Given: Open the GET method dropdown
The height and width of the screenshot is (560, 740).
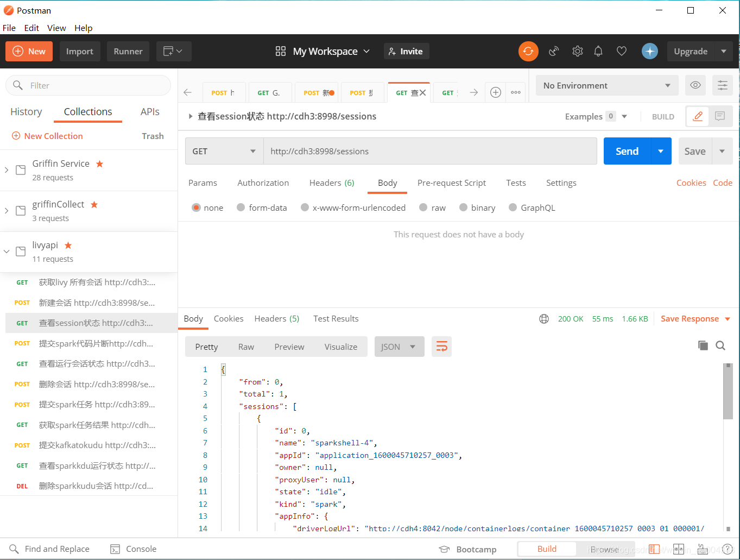Looking at the screenshot, I should tap(224, 151).
